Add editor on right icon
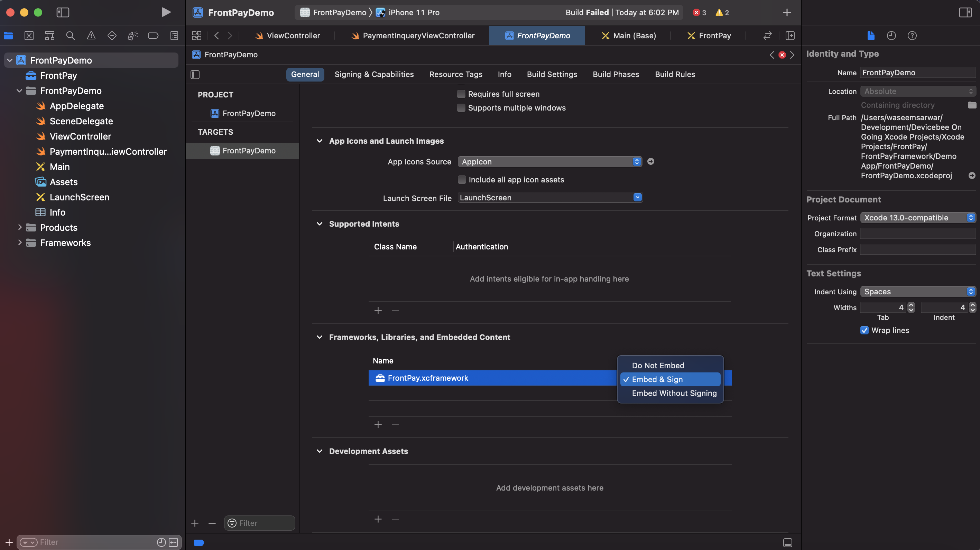This screenshot has width=980, height=550. point(790,36)
